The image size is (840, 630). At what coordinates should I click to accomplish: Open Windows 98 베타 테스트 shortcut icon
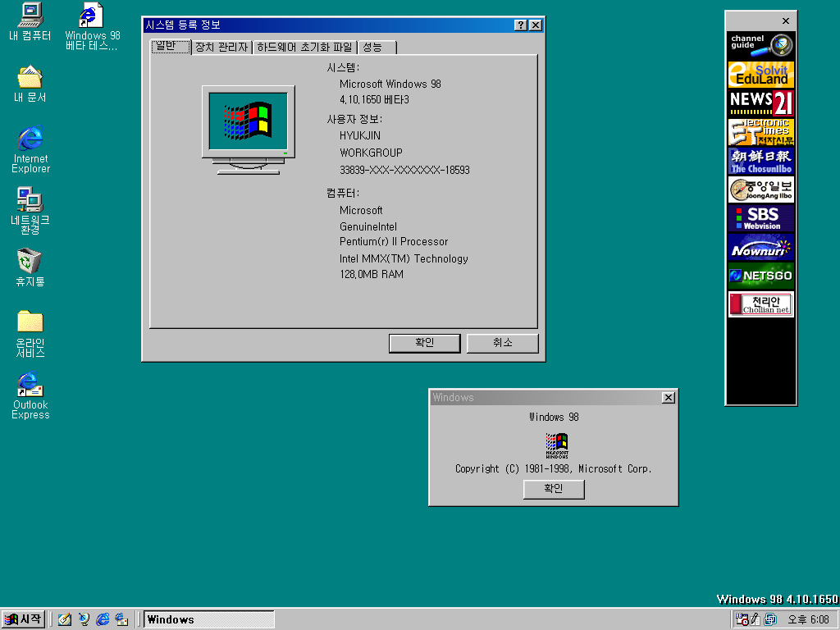click(92, 27)
